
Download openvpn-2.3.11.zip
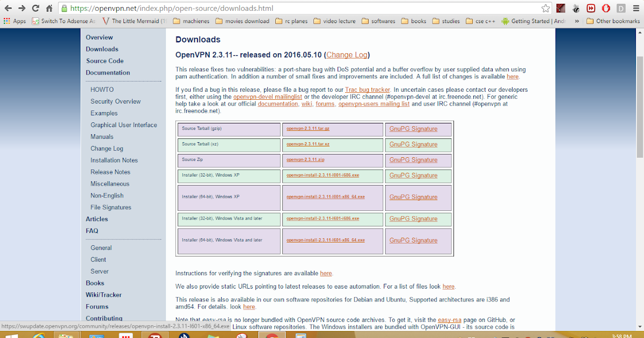coord(305,160)
